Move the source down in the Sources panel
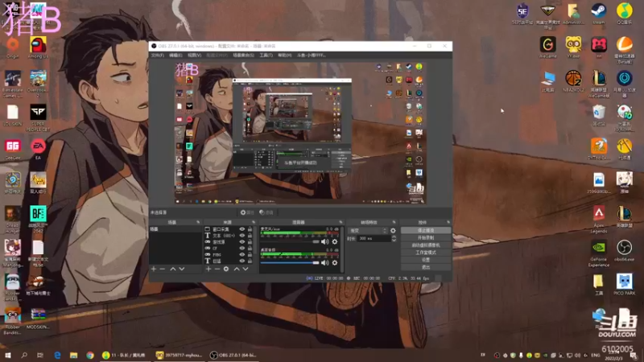The height and width of the screenshot is (362, 644). tap(246, 269)
